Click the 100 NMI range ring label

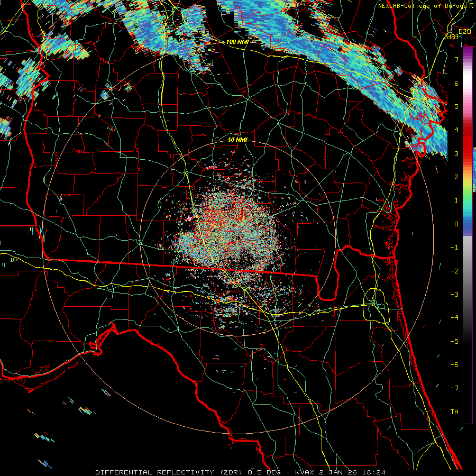click(237, 42)
